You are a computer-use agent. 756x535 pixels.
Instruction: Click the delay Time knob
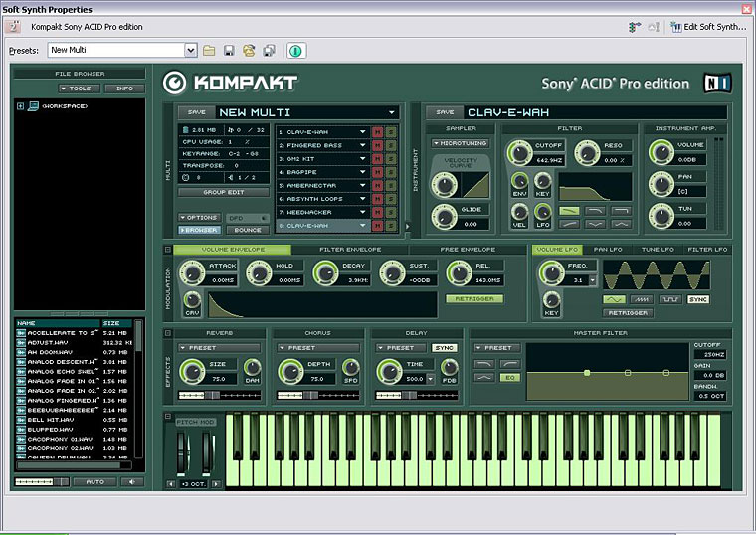click(389, 372)
